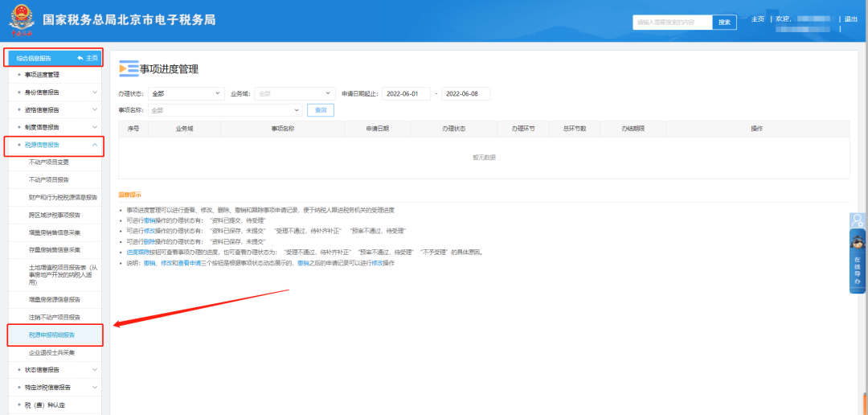This screenshot has width=868, height=415.
Task: Click the 事项进度管理 heading icon
Action: 128,69
